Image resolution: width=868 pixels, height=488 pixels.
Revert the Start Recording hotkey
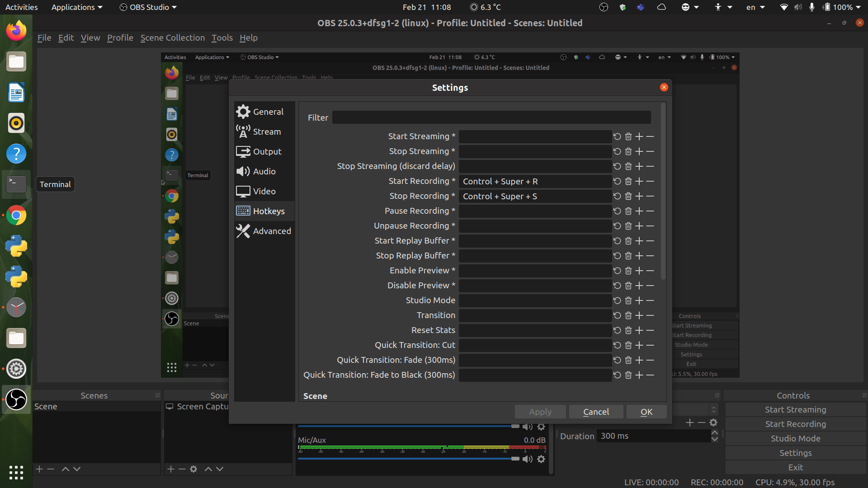618,181
